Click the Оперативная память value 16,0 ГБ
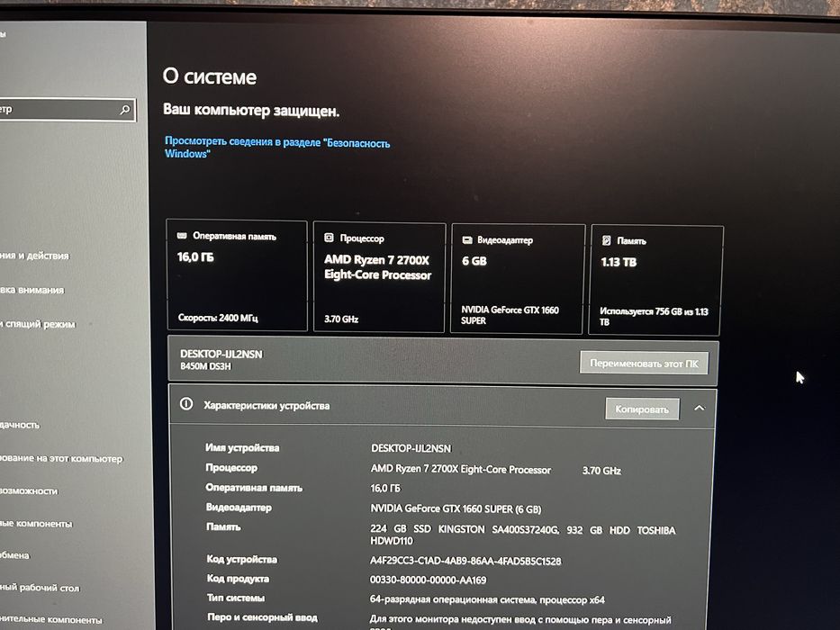Screen dimensions: 840x630 coord(385,488)
